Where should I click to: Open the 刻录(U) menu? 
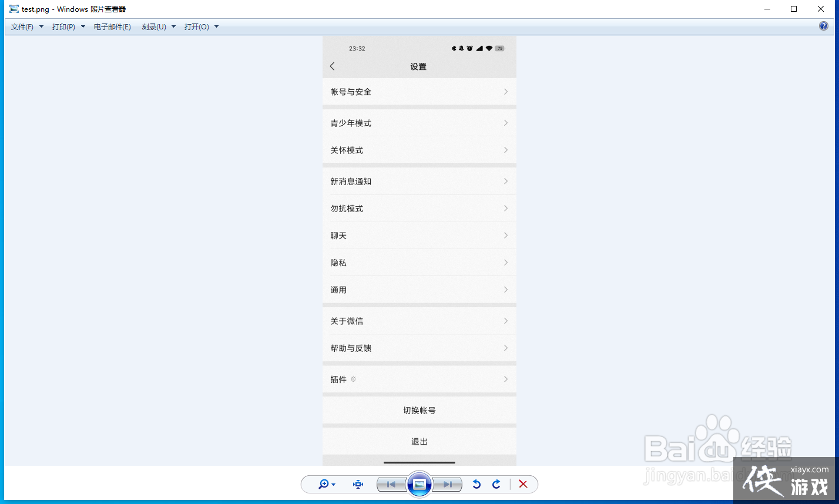pos(154,27)
